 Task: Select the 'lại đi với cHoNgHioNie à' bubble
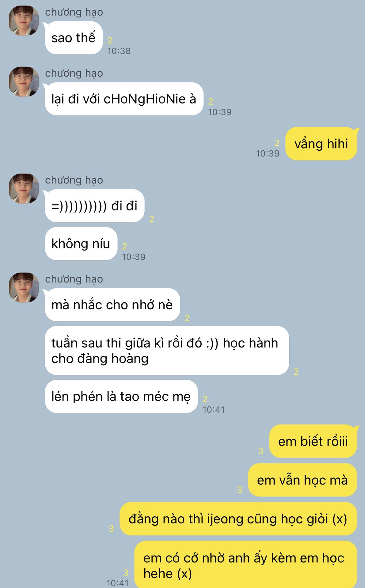coord(124,99)
